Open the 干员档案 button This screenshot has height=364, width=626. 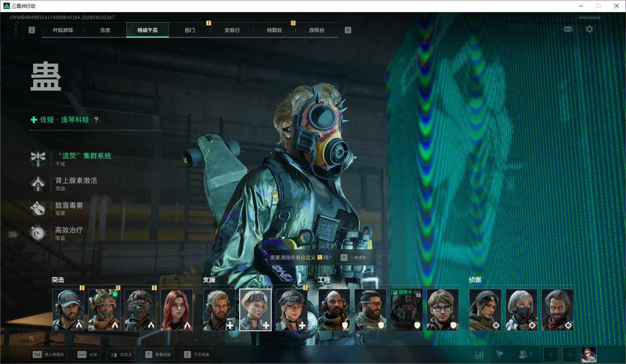click(x=197, y=355)
